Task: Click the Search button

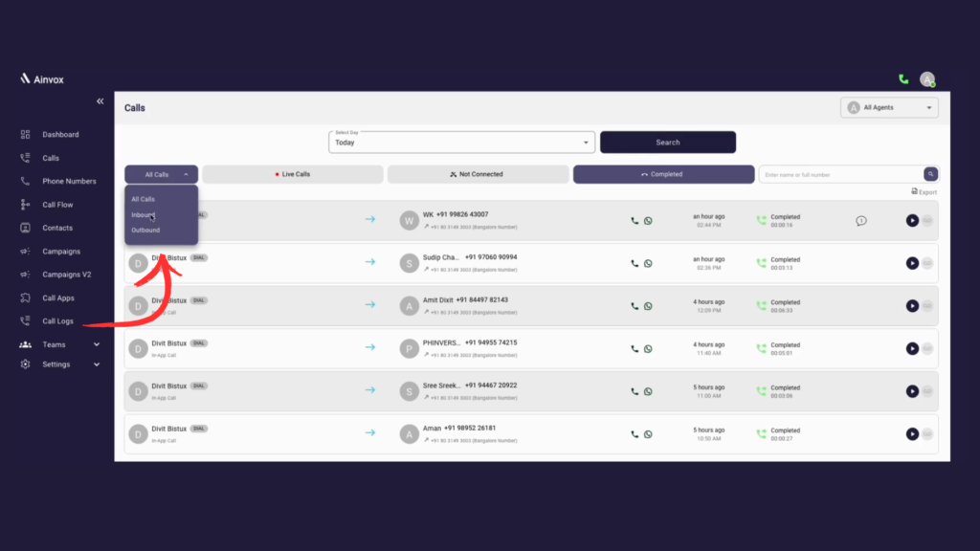Action: coord(667,142)
